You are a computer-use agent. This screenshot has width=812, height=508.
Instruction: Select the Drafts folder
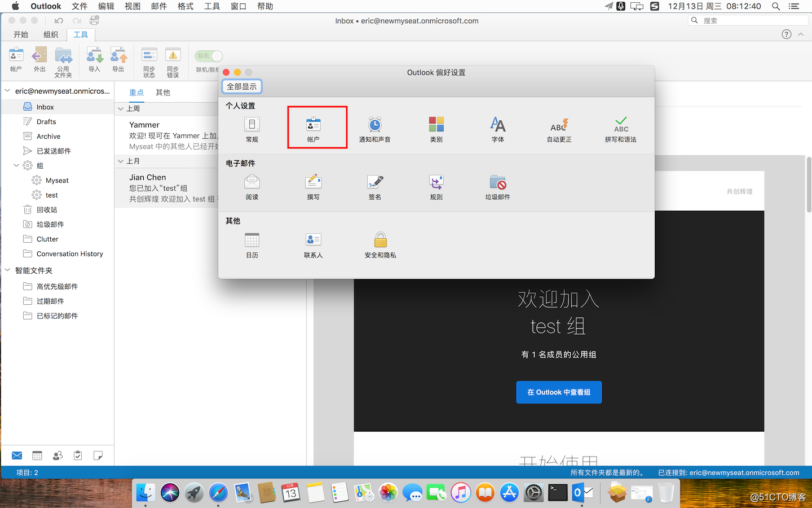click(x=58, y=121)
